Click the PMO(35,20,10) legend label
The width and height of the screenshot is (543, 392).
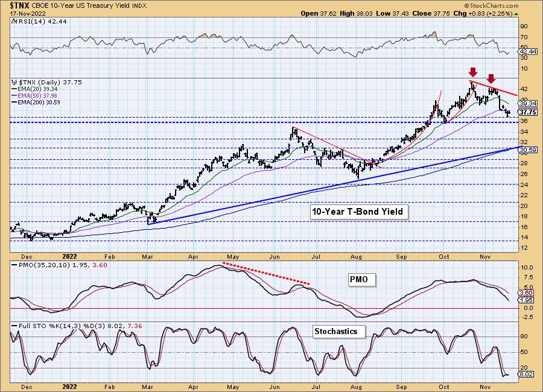[x=60, y=265]
